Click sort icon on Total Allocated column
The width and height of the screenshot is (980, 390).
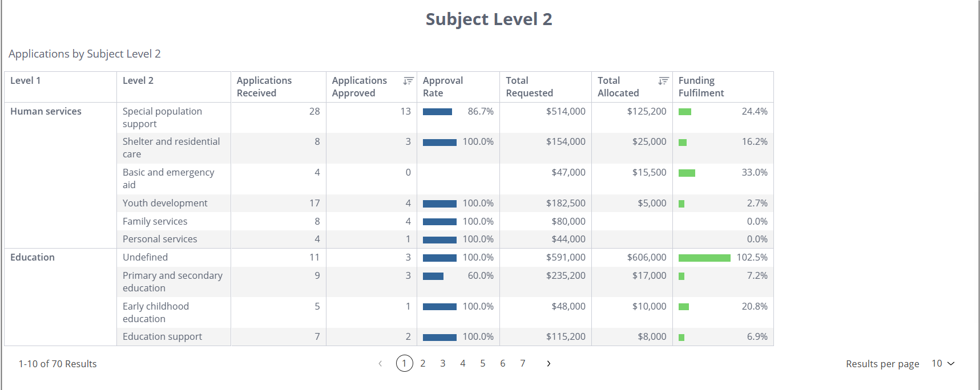pos(663,81)
